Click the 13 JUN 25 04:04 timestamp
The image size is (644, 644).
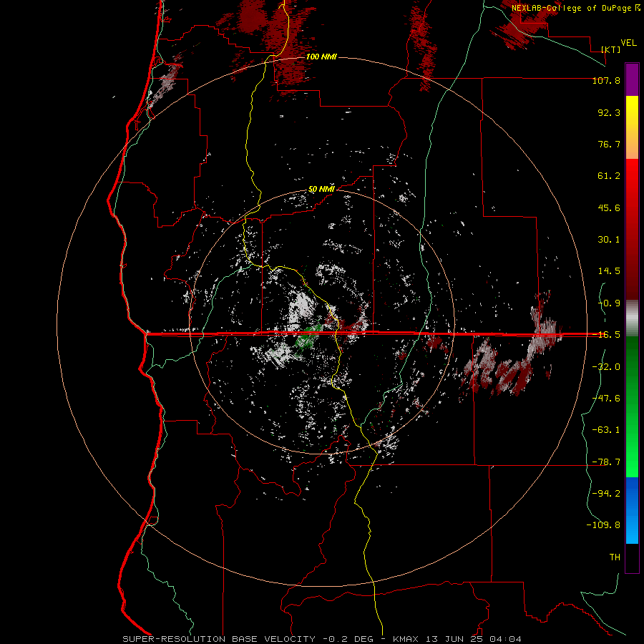coord(474,639)
